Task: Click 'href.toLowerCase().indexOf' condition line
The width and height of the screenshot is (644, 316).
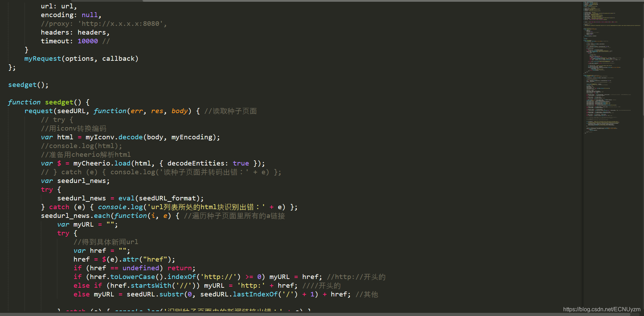Action: click(x=198, y=277)
